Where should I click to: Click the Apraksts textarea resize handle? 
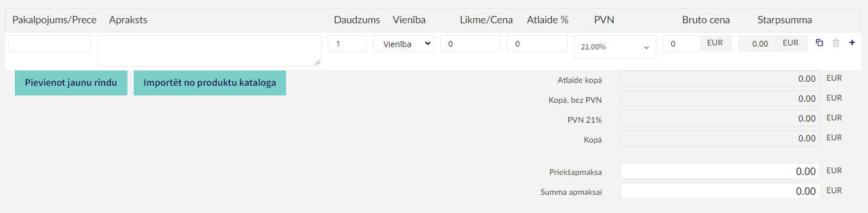coord(317,62)
